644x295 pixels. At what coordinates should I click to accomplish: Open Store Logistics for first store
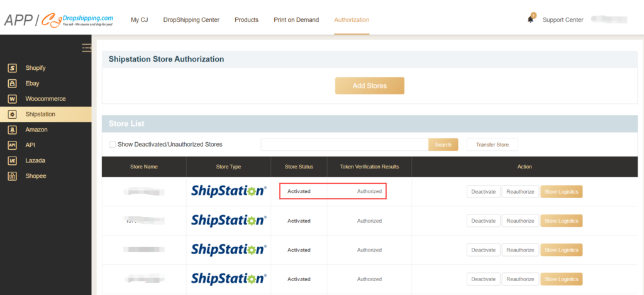[x=562, y=191]
